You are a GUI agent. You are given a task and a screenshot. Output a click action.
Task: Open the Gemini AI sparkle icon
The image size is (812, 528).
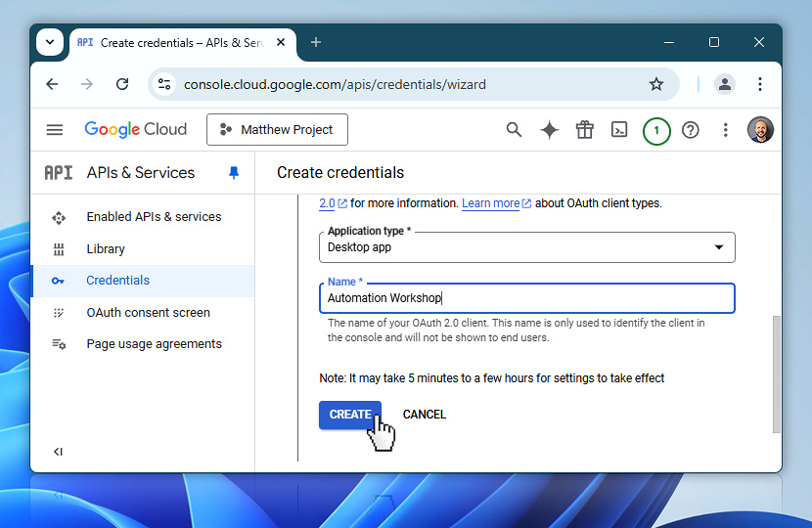(549, 130)
